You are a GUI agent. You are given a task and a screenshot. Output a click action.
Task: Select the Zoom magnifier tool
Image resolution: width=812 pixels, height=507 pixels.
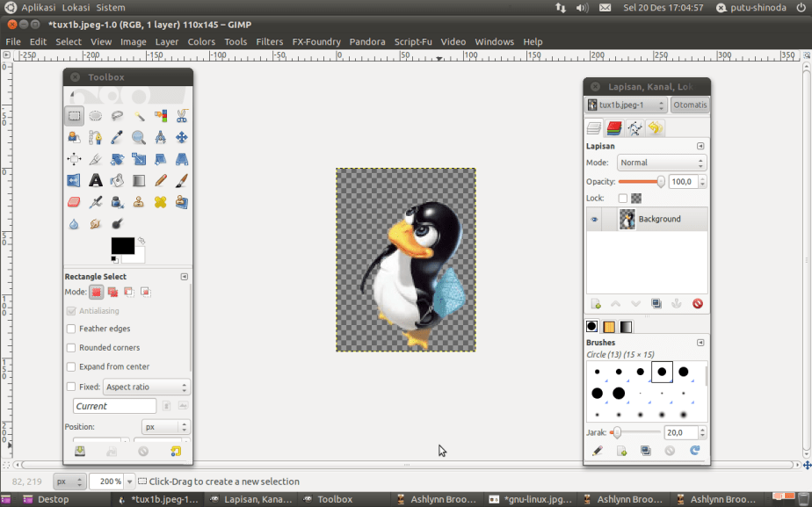(139, 137)
